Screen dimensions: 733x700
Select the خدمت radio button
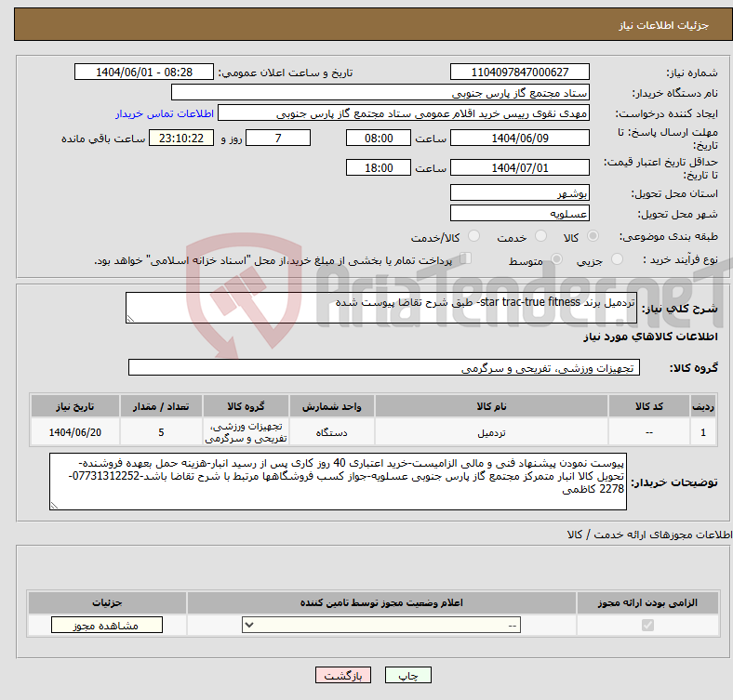[x=540, y=236]
